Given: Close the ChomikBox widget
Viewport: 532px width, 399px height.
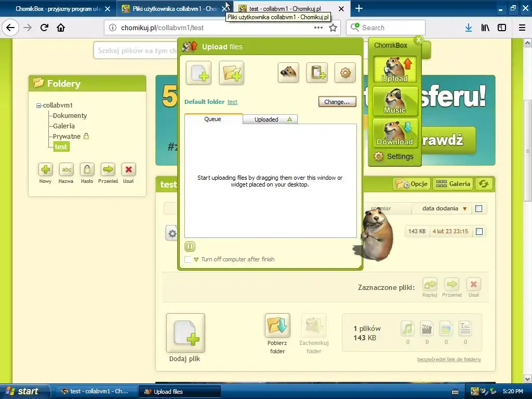Looking at the screenshot, I should [419, 39].
